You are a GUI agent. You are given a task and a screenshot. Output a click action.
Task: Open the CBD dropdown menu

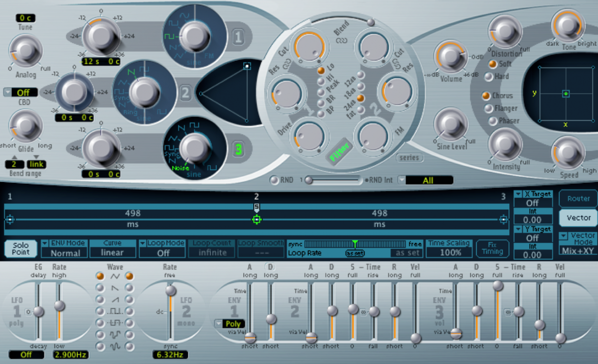[8, 92]
